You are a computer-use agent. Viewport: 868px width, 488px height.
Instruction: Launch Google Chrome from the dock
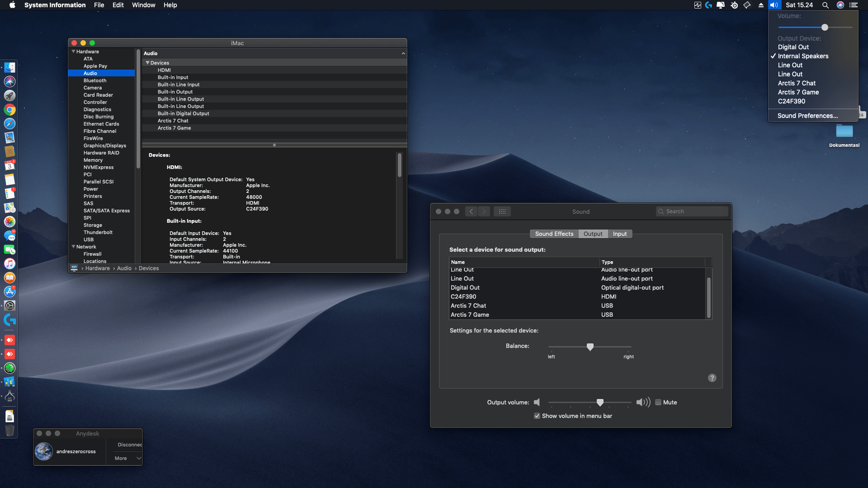pyautogui.click(x=9, y=110)
